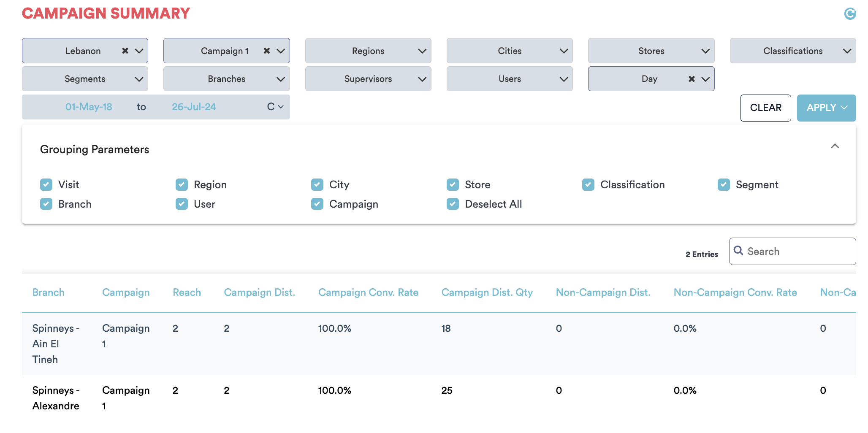Viewport: 868px width, 433px height.
Task: Click the APPLY button
Action: click(826, 108)
